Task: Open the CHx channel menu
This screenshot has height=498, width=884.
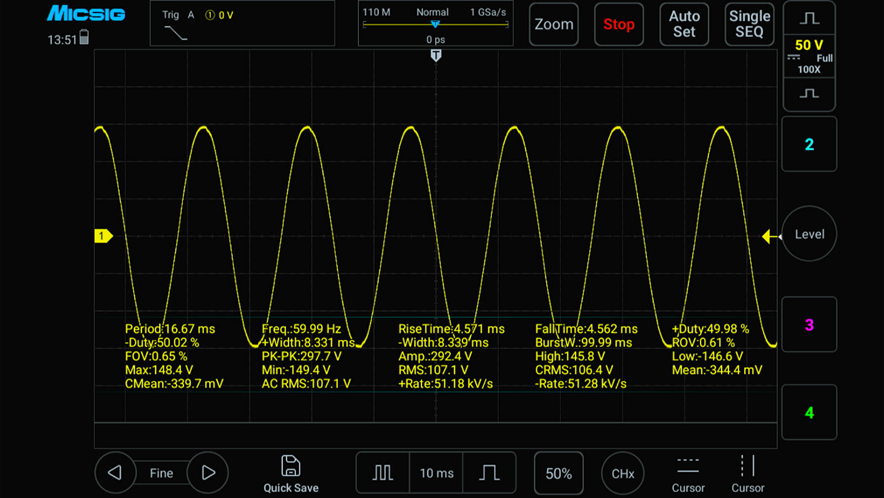Action: 622,473
